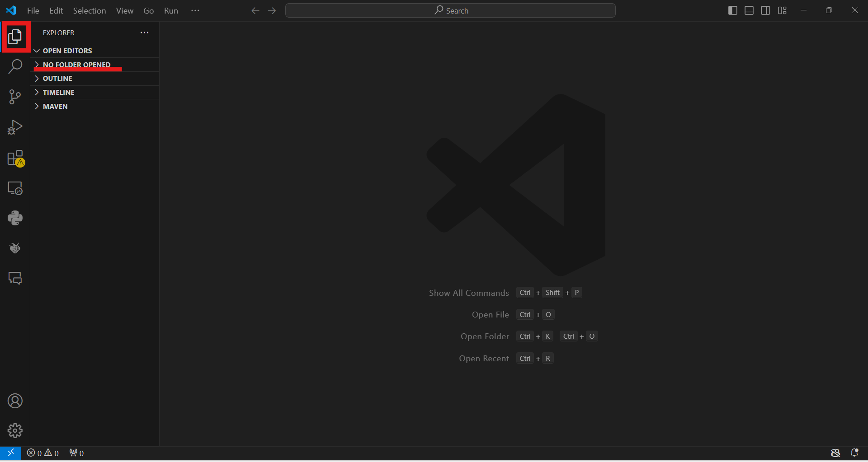
Task: Toggle the secondary side bar visibility
Action: [765, 10]
